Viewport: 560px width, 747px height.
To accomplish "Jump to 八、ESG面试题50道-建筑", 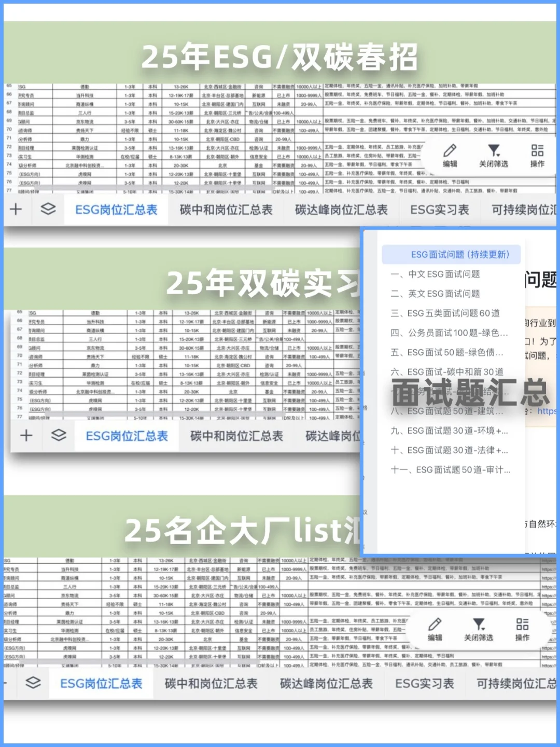I will [447, 411].
